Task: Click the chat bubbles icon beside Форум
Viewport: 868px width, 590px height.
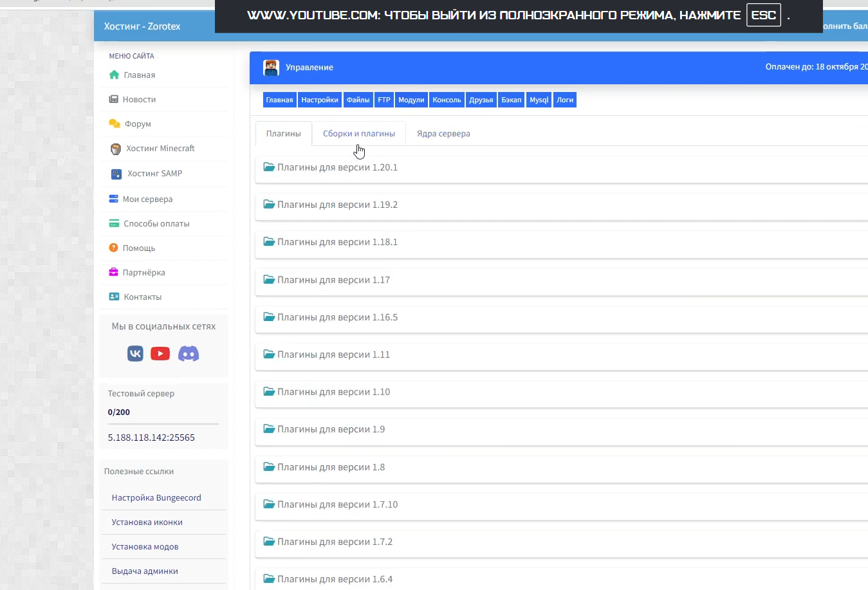Action: pos(115,124)
